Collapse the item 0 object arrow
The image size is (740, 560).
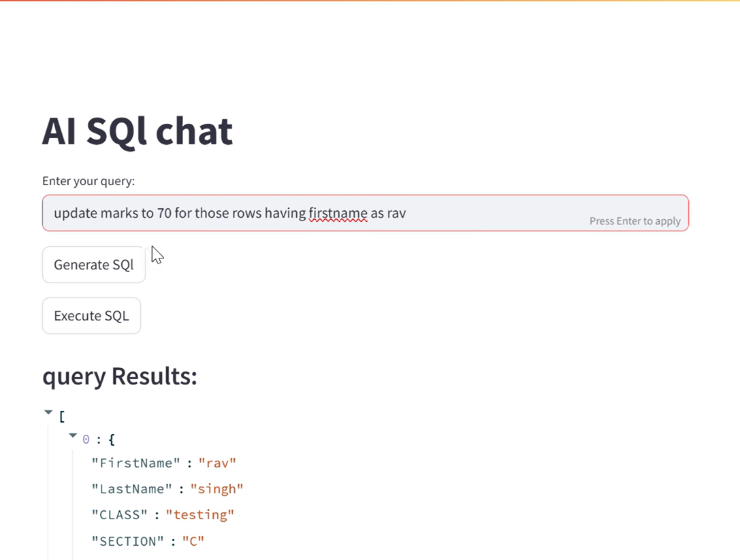click(x=73, y=436)
